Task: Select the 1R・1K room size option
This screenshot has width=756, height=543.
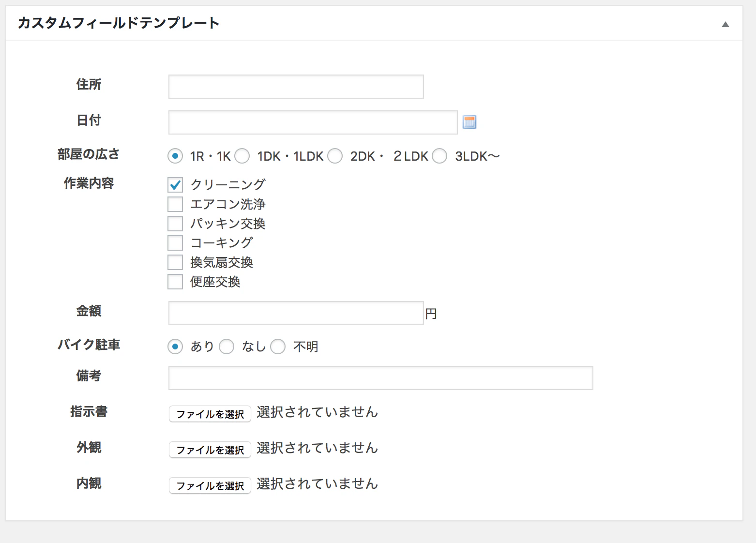Action: coord(175,156)
